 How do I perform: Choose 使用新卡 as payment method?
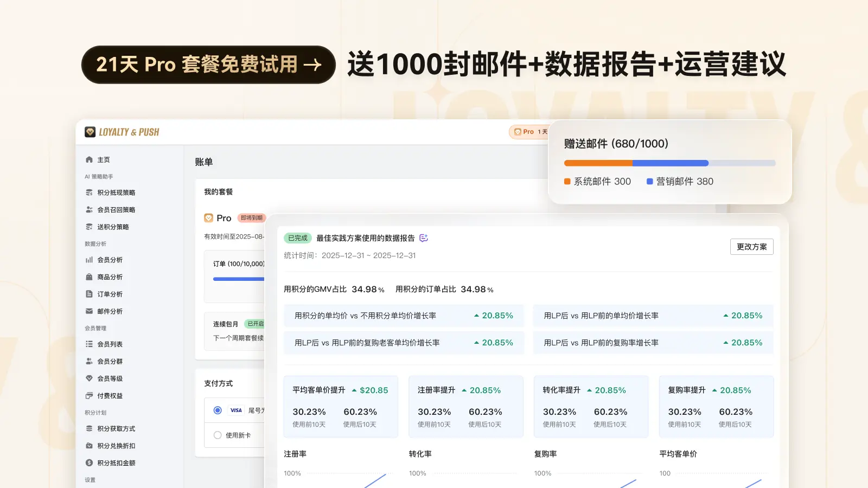pos(218,435)
